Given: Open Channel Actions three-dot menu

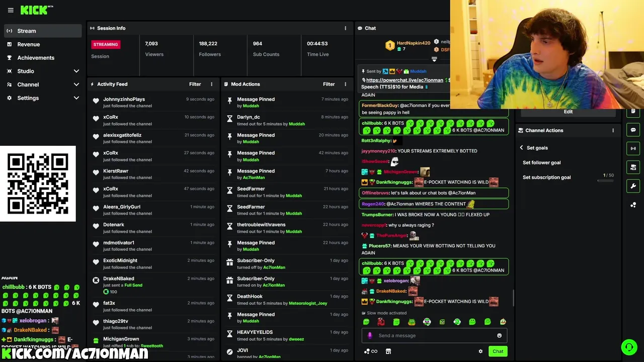Looking at the screenshot, I should pyautogui.click(x=613, y=130).
